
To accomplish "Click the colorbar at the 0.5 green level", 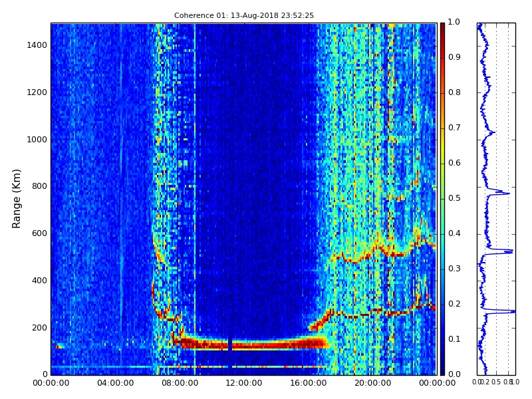I will pyautogui.click(x=442, y=199).
